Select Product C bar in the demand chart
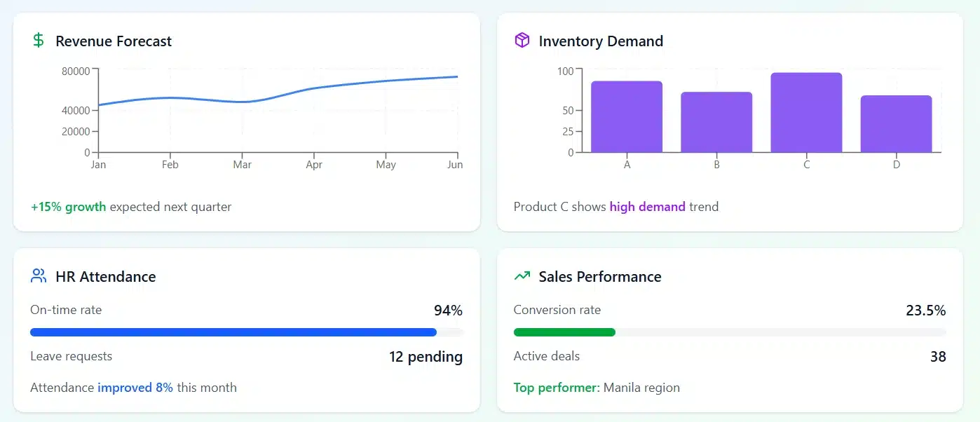 pos(806,112)
